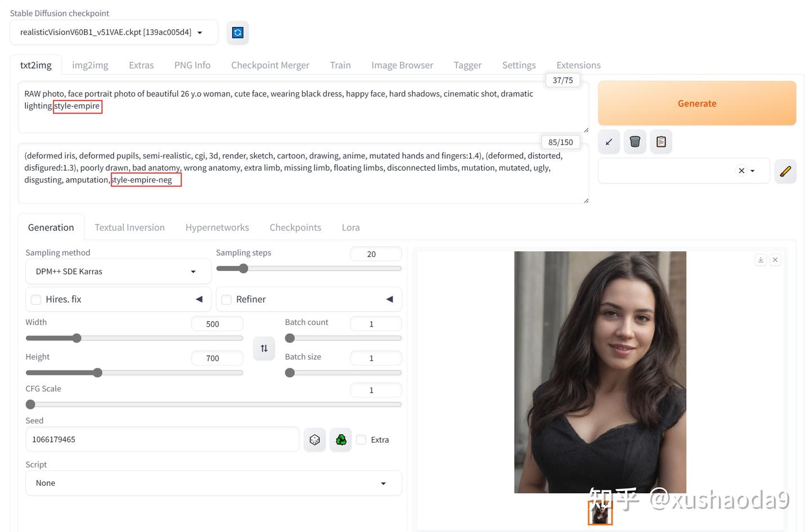Open the edit styles pencil icon
810x532 pixels.
click(785, 171)
